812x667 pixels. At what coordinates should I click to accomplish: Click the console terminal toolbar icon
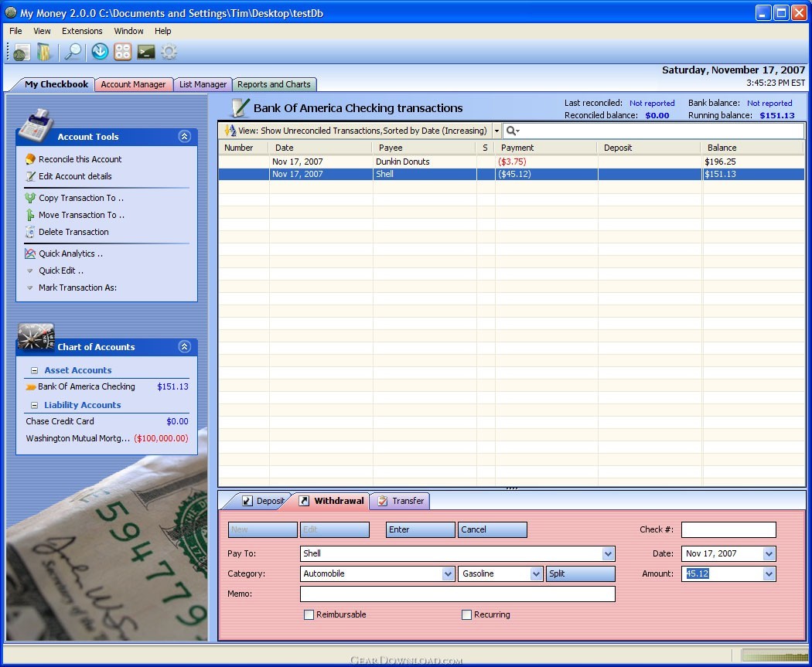(146, 52)
